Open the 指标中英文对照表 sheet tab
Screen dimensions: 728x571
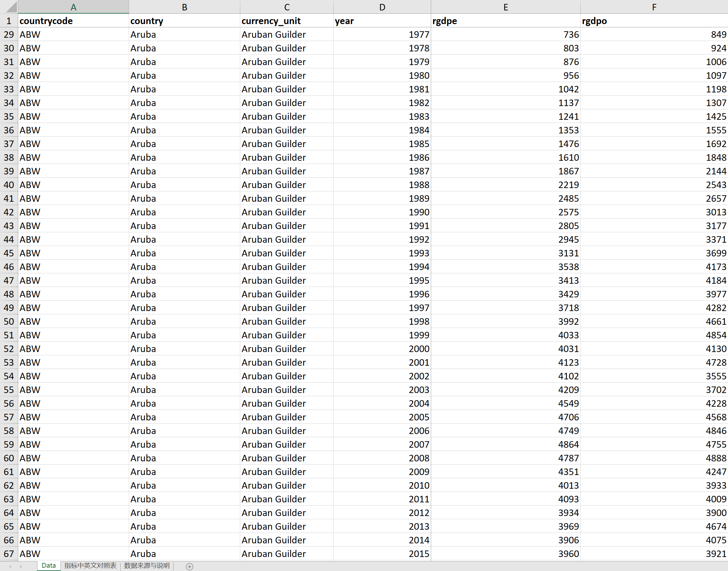(x=90, y=565)
